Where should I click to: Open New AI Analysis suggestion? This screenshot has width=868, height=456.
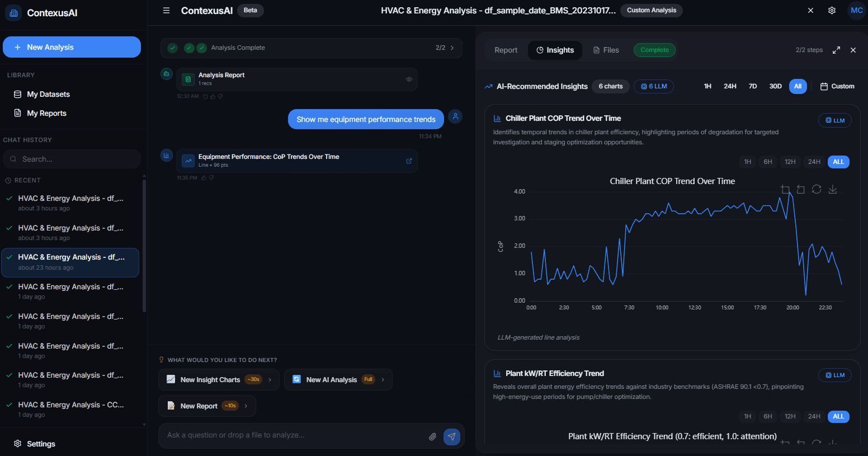pyautogui.click(x=338, y=379)
